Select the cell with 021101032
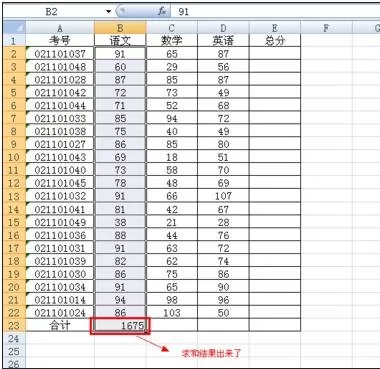The height and width of the screenshot is (369, 380). (x=60, y=196)
